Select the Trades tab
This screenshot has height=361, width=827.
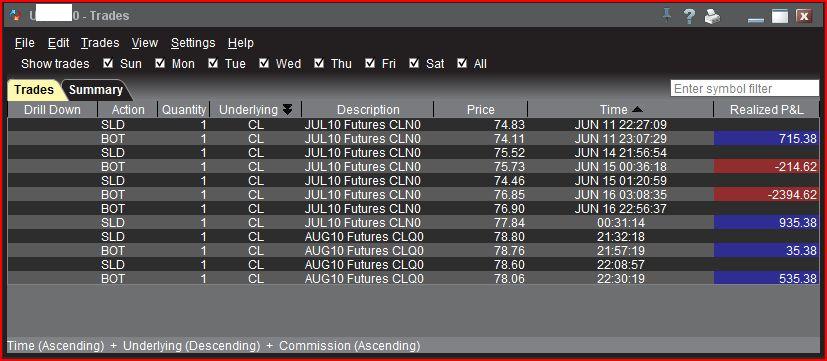coord(34,90)
